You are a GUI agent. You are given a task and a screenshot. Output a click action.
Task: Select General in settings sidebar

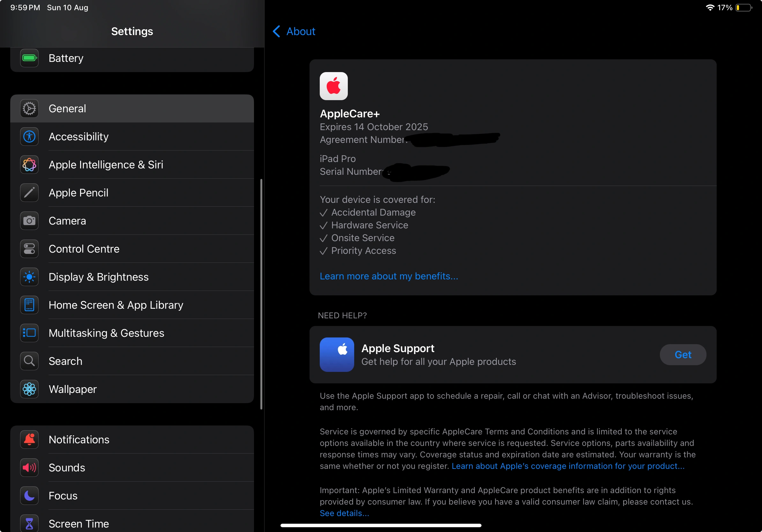click(x=132, y=108)
